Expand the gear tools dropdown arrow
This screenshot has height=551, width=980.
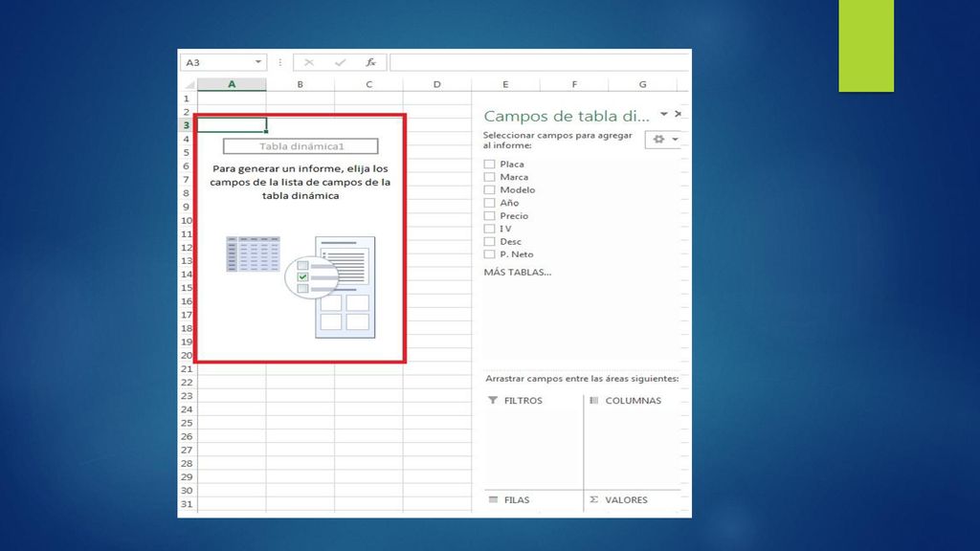coord(675,140)
